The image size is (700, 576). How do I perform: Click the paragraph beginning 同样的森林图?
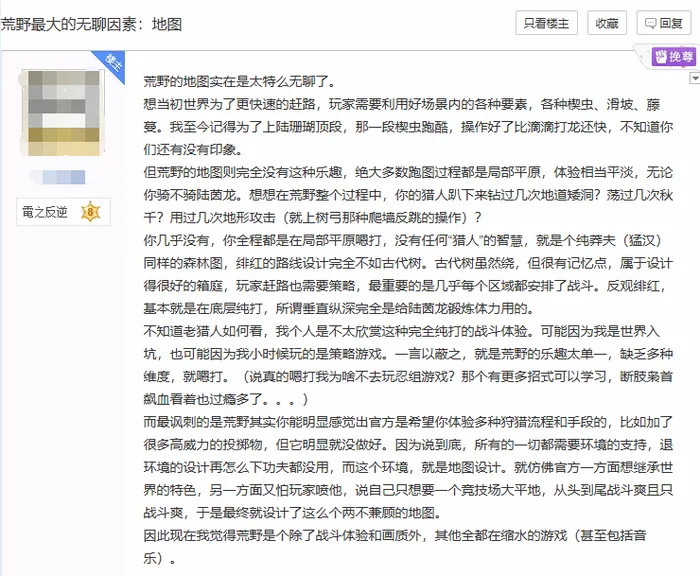point(408,286)
